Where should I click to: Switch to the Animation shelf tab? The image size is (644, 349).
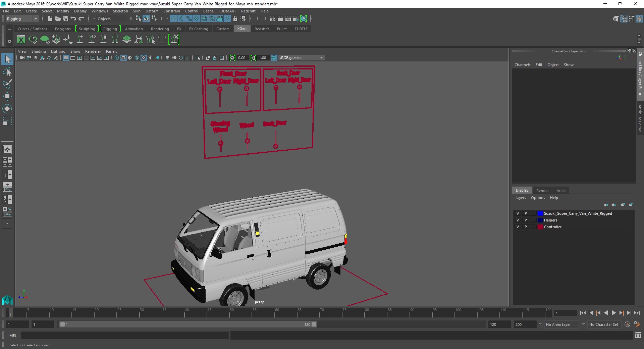(x=134, y=29)
